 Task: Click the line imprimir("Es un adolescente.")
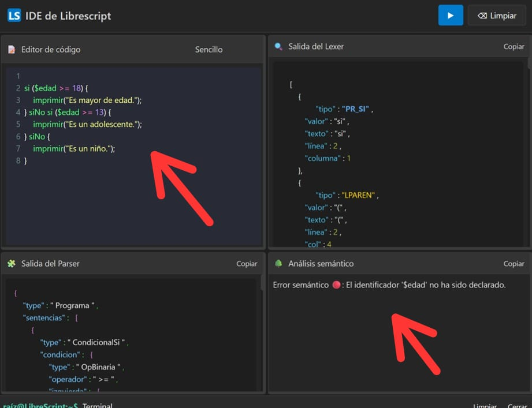[x=88, y=125]
